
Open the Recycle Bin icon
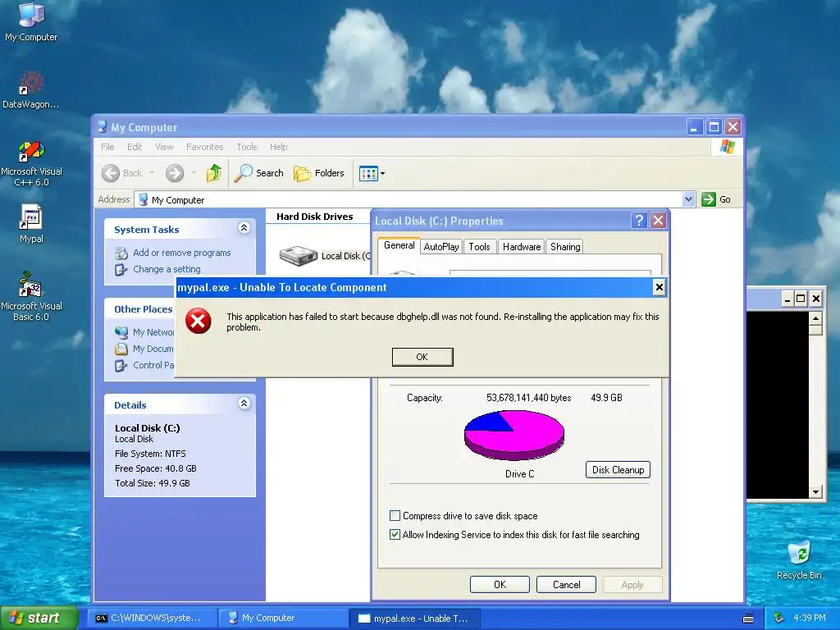pos(799,559)
